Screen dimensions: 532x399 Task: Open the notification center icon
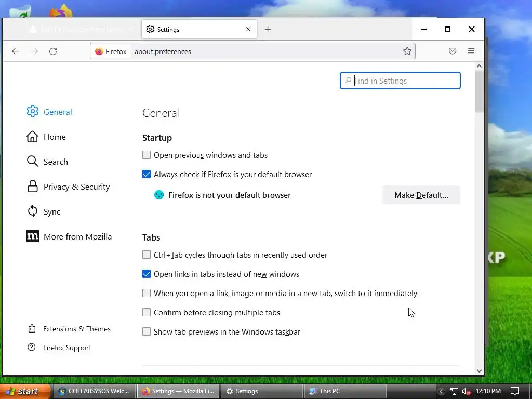coord(515,391)
